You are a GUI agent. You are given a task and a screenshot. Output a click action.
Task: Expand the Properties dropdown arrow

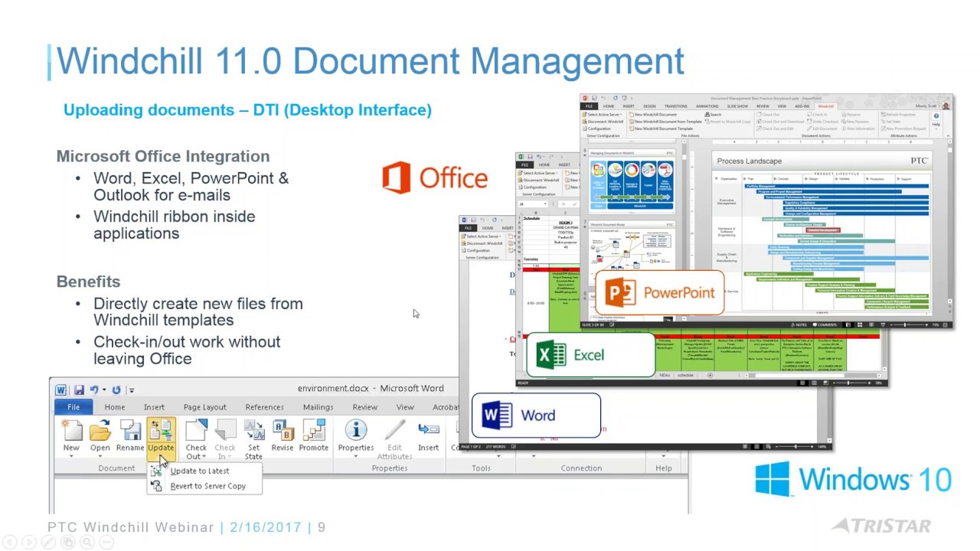[x=356, y=456]
